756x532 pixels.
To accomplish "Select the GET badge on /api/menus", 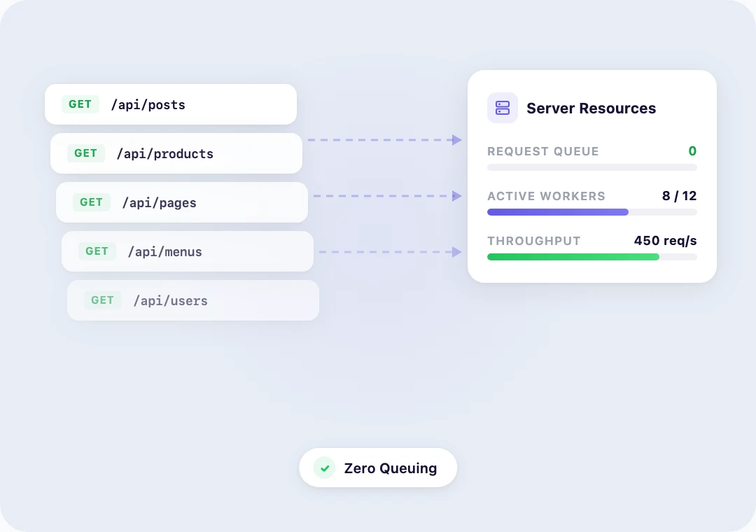I will (x=97, y=251).
